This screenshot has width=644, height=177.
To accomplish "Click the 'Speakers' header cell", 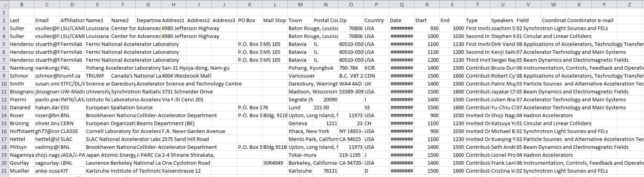I will 503,20.
